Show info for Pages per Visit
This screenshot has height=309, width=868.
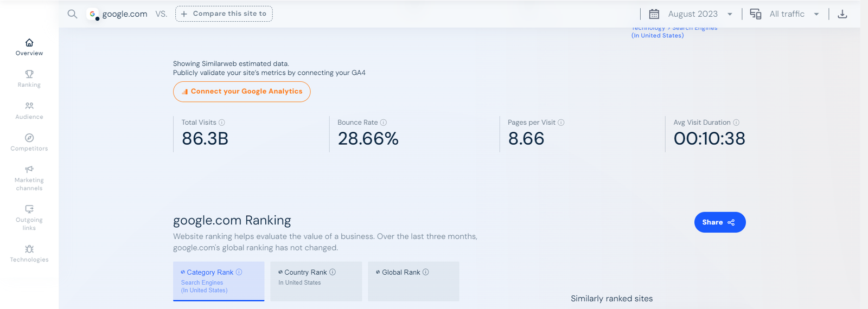pos(561,123)
